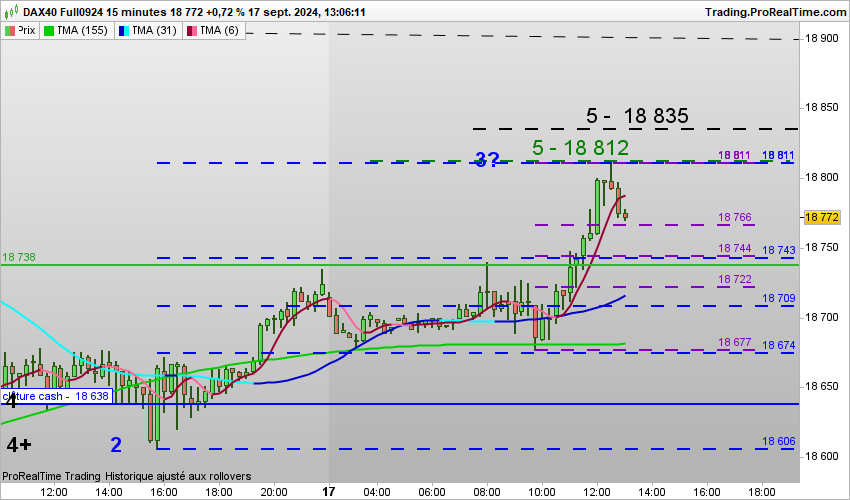Click the green label 5 - 18 812

[x=580, y=148]
